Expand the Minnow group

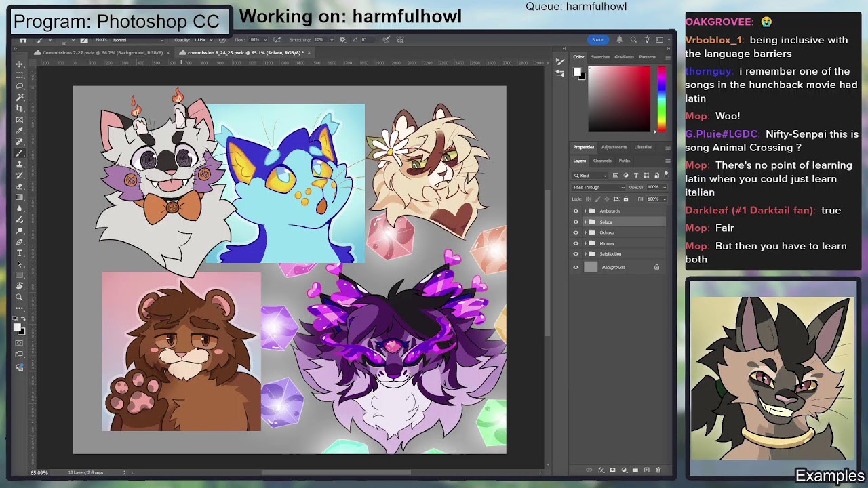pyautogui.click(x=585, y=243)
